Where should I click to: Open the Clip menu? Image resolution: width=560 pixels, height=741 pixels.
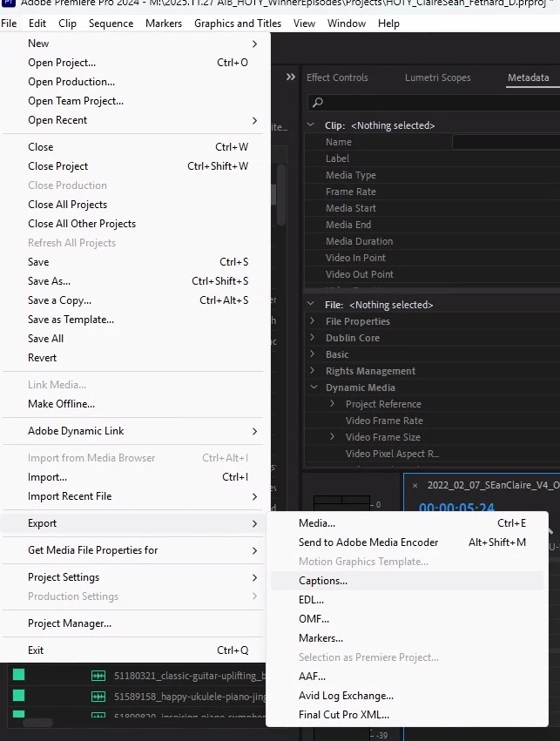68,24
